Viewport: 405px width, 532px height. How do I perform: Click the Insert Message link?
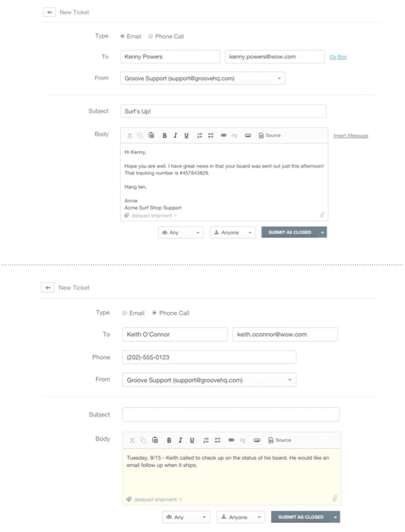tap(351, 136)
